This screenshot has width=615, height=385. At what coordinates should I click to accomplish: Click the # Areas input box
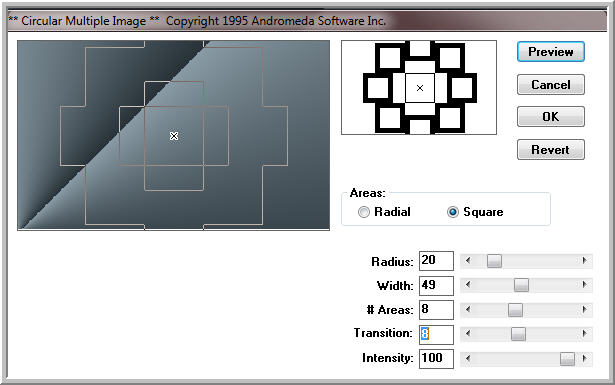tap(436, 310)
